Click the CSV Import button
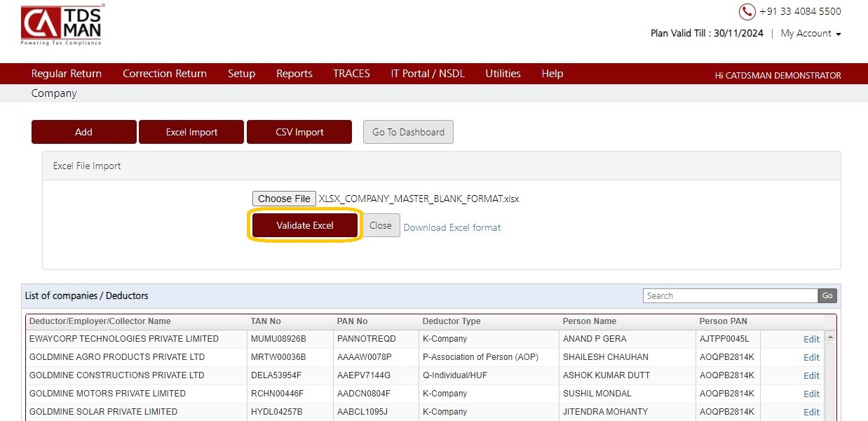Viewport: 868px width, 421px height. 299,132
